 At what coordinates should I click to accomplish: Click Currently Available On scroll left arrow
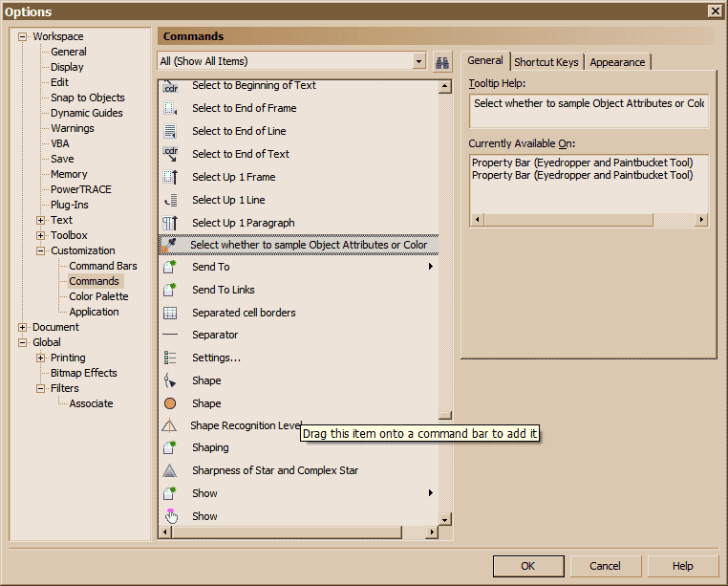coord(478,219)
